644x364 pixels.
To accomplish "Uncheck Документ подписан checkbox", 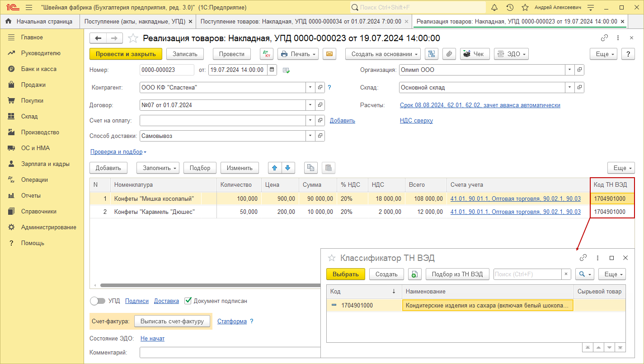I will point(188,301).
